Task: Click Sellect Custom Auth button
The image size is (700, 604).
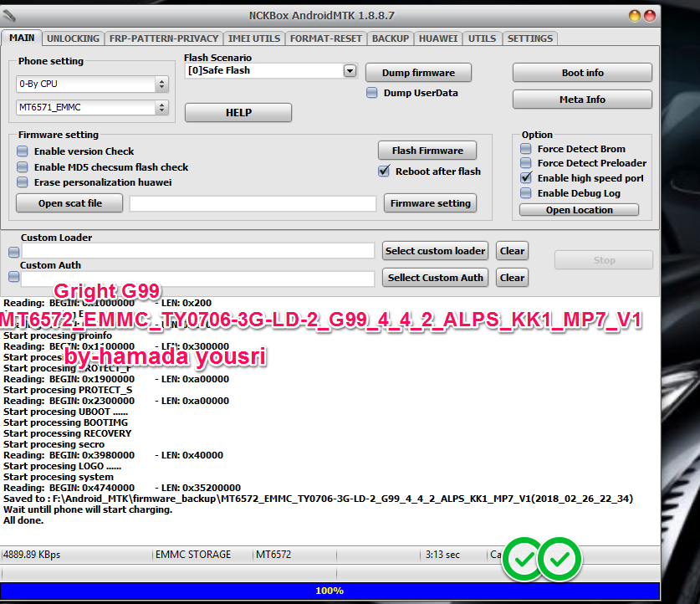Action: point(435,278)
